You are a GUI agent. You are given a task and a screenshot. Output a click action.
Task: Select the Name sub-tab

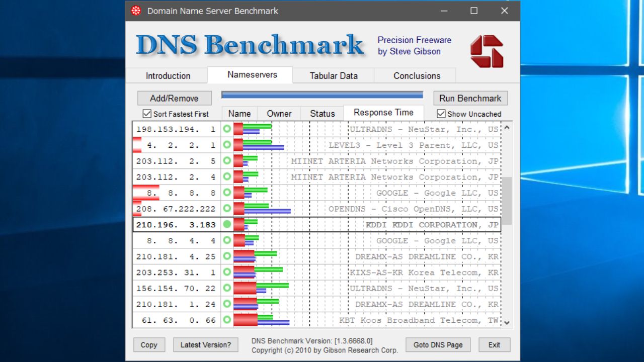click(x=239, y=114)
